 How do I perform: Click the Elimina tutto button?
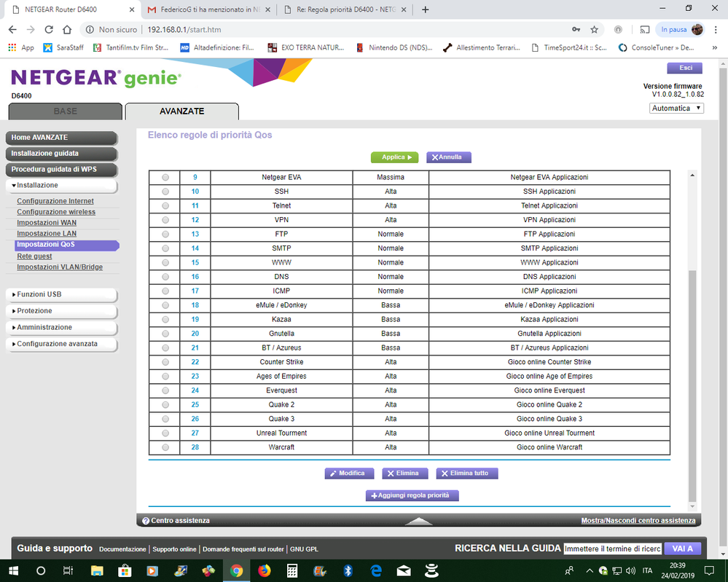pos(467,473)
